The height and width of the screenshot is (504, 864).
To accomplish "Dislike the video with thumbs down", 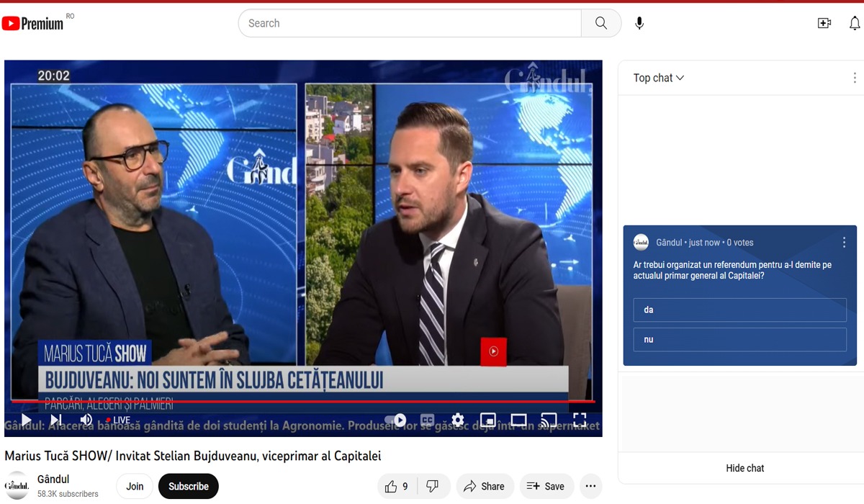I will [433, 487].
